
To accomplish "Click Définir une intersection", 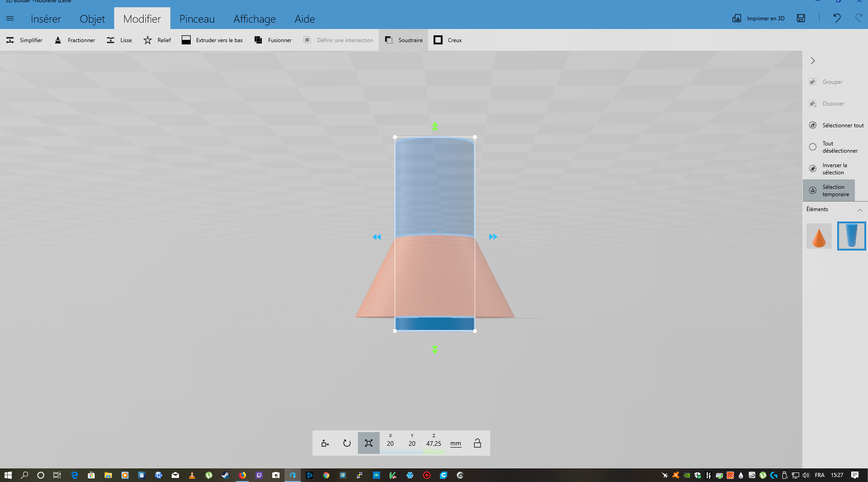I will (338, 40).
